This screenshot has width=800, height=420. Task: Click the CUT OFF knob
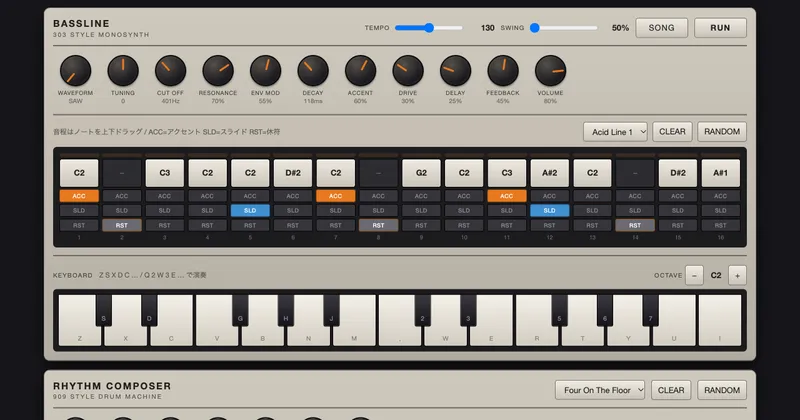170,71
